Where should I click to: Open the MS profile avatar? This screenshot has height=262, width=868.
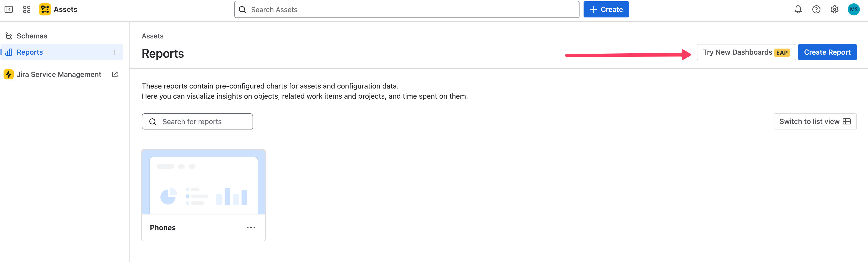pos(854,9)
